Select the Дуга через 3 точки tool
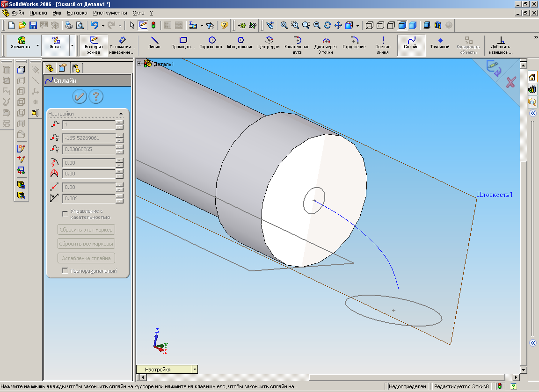The height and width of the screenshot is (392, 539). (x=326, y=45)
